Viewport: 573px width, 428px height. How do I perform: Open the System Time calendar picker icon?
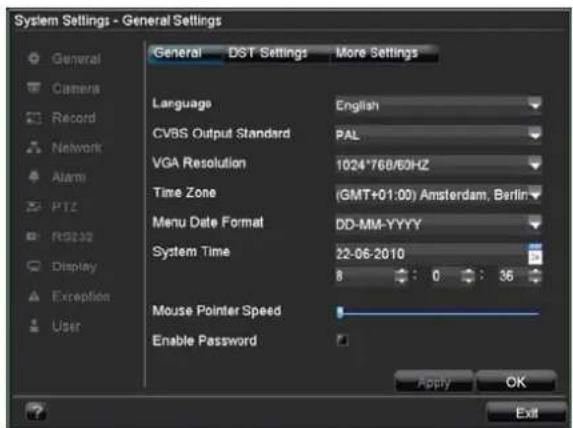535,254
